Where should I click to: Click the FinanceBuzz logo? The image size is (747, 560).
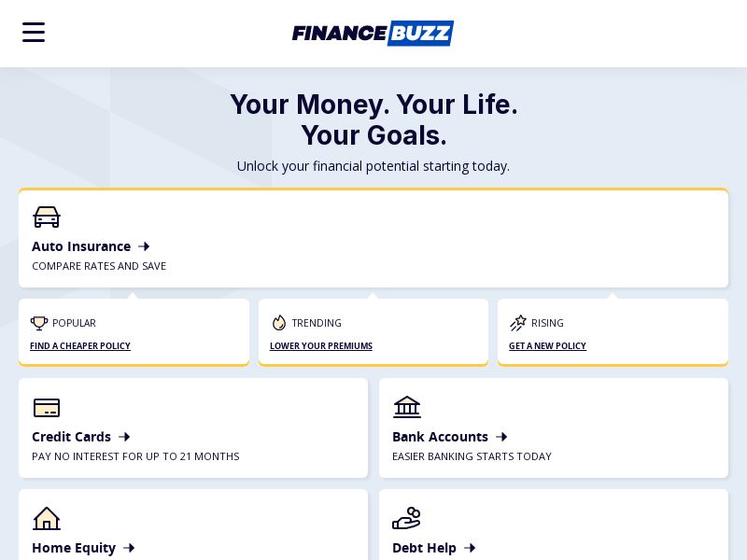(373, 34)
